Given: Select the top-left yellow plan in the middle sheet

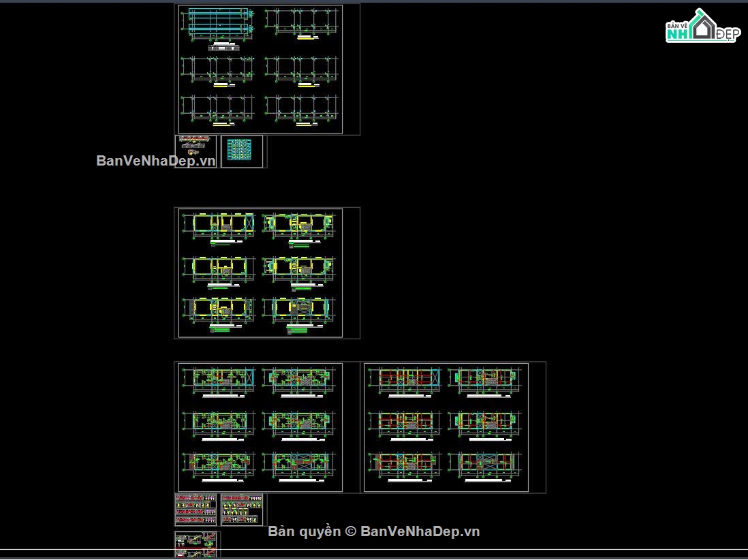Looking at the screenshot, I should [219, 228].
